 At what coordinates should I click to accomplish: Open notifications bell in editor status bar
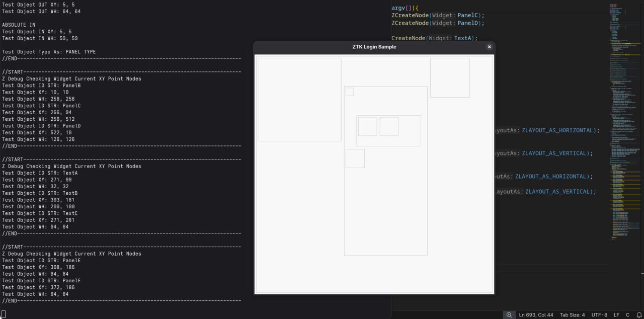[x=639, y=315]
